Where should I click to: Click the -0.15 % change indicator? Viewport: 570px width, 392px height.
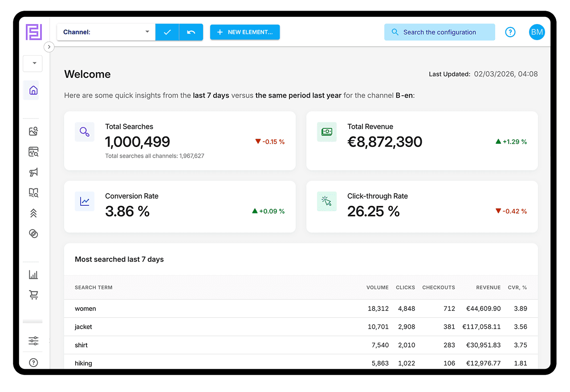tap(270, 142)
